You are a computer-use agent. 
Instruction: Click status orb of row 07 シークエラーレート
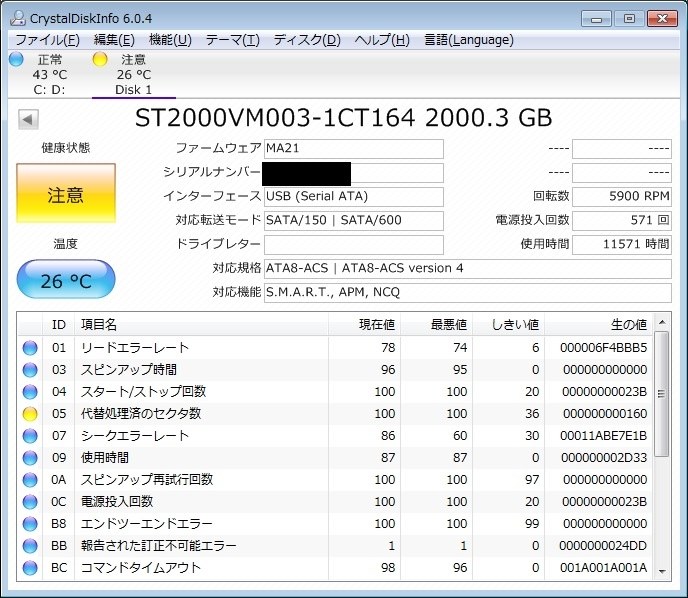30,436
